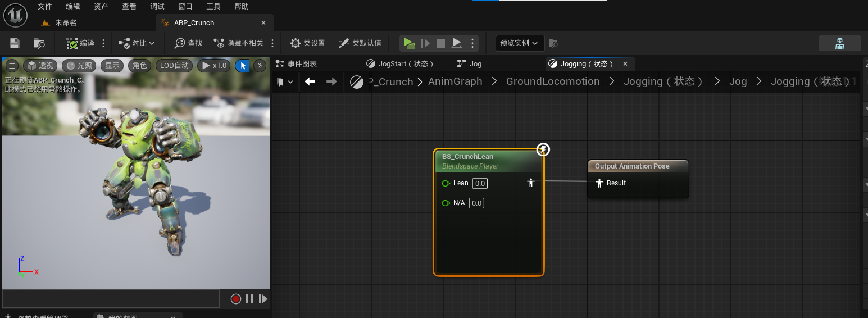Viewport: 868px width, 318px height.
Task: Open the 光照 view mode dropdown
Action: pyautogui.click(x=79, y=66)
